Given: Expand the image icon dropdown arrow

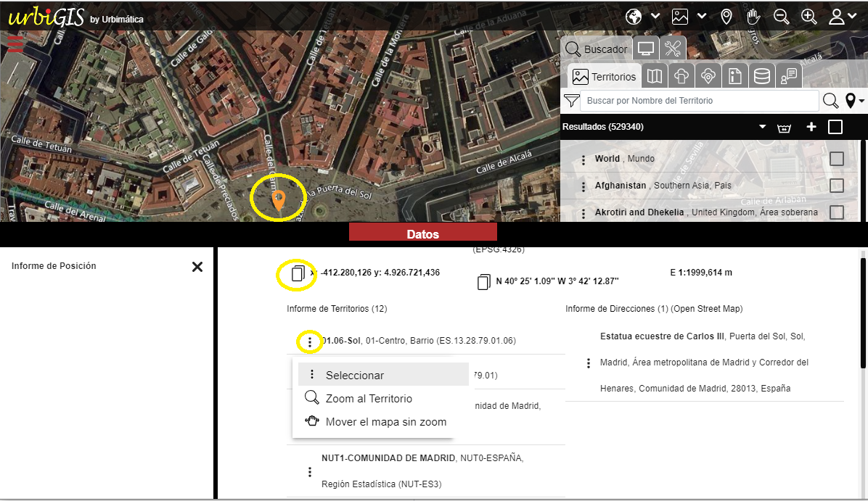Looking at the screenshot, I should [x=701, y=16].
